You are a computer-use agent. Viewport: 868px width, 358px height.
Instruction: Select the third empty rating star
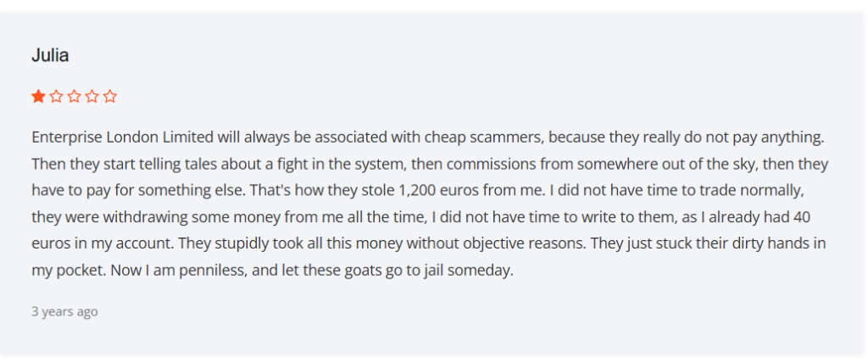75,97
